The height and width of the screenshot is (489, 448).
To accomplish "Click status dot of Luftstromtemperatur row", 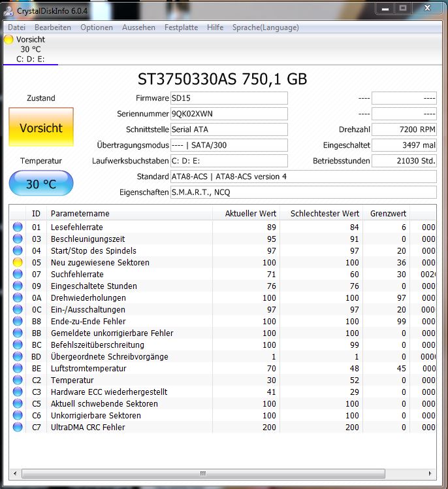I will [18, 368].
